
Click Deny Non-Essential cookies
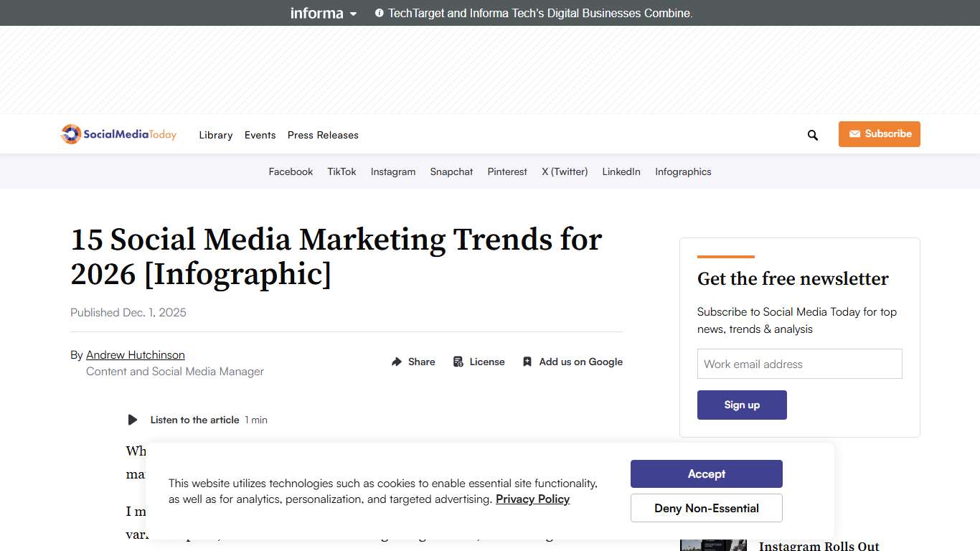[x=706, y=508]
